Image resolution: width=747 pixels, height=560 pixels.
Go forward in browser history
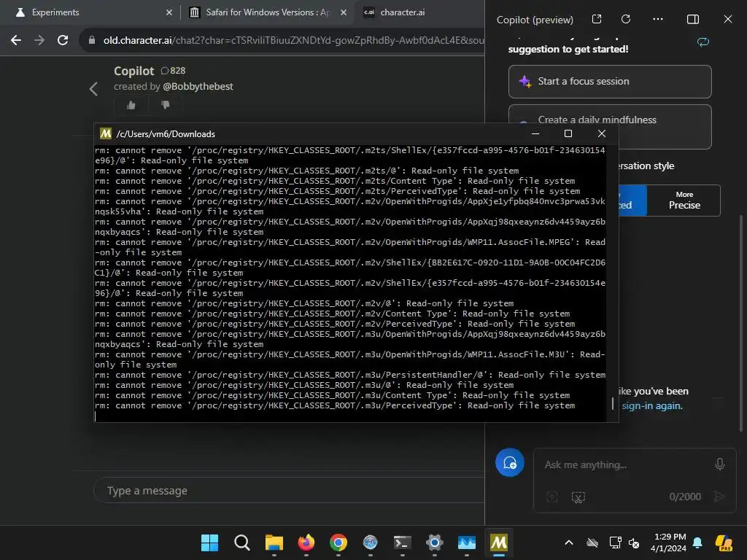tap(39, 41)
